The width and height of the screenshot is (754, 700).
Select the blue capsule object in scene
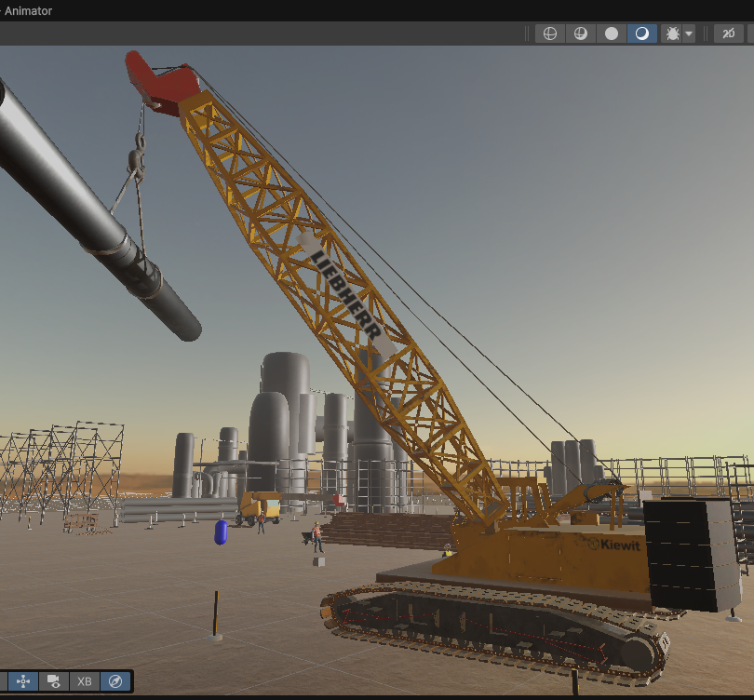coord(221,532)
